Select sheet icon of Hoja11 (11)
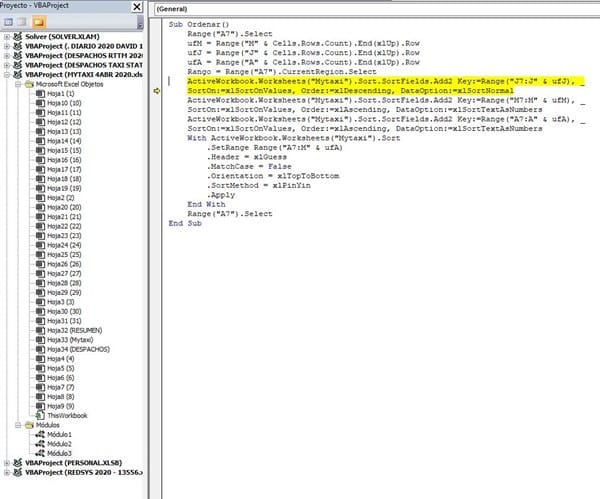 pos(40,113)
